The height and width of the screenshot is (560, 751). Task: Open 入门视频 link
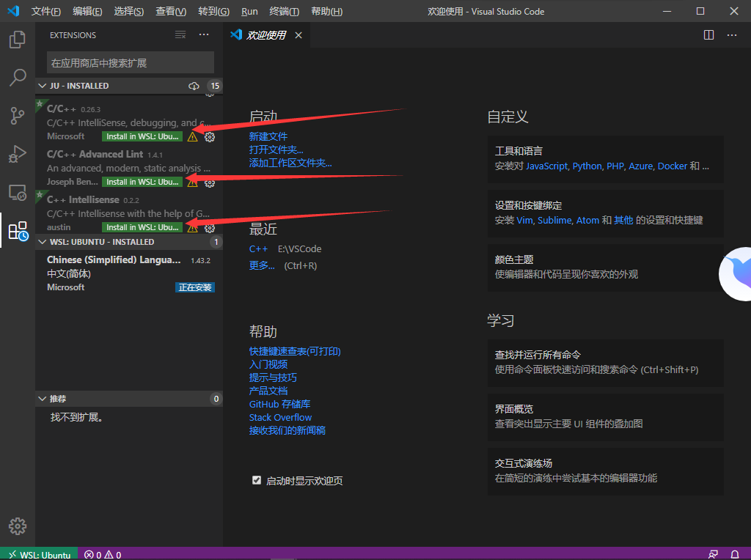tap(268, 365)
